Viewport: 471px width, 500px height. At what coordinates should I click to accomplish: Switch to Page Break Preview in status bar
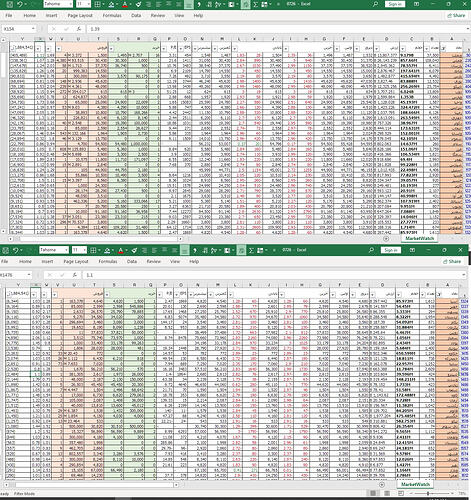tap(401, 493)
